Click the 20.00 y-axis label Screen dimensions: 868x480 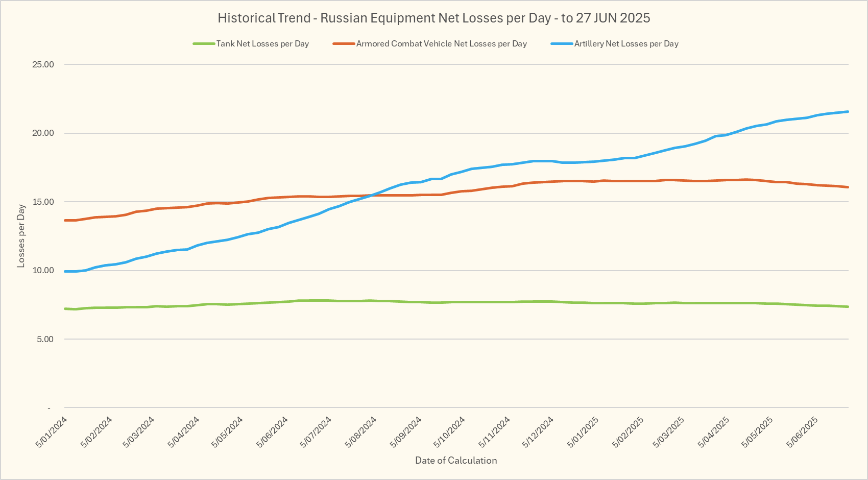coord(43,133)
